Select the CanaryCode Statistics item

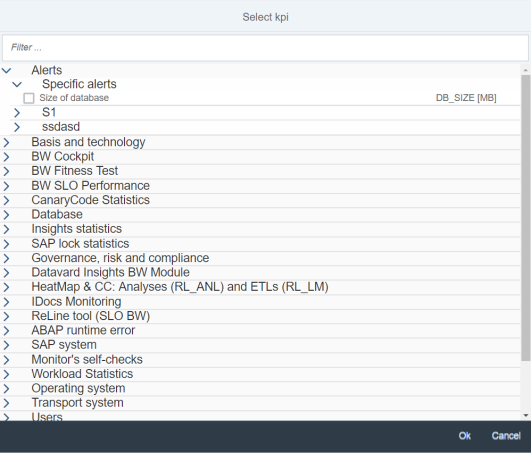coord(90,200)
